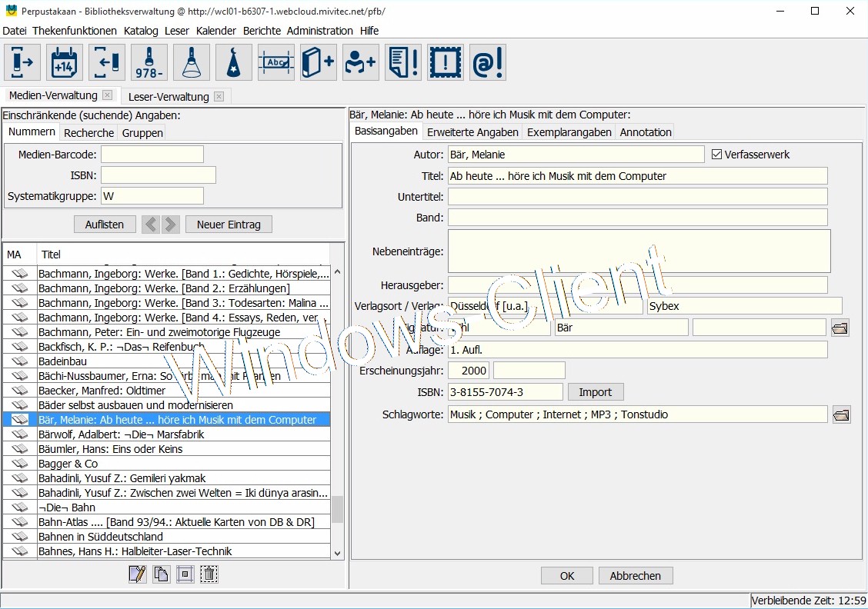868x609 pixels.
Task: Click the add new reader icon
Action: point(360,62)
